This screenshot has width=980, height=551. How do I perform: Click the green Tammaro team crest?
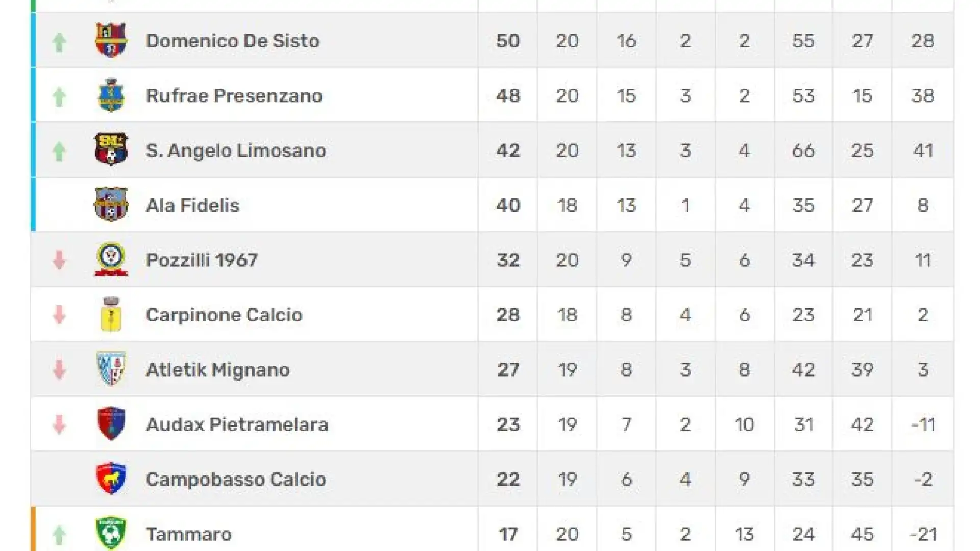pos(111,534)
